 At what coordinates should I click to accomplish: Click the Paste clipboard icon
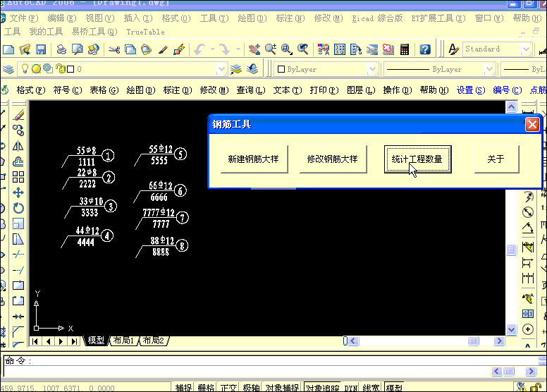[146, 49]
